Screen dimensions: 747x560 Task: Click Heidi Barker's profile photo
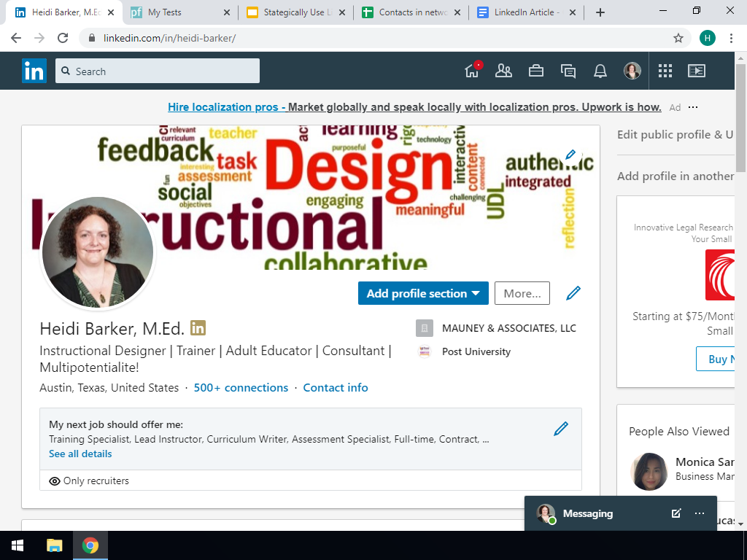tap(98, 252)
